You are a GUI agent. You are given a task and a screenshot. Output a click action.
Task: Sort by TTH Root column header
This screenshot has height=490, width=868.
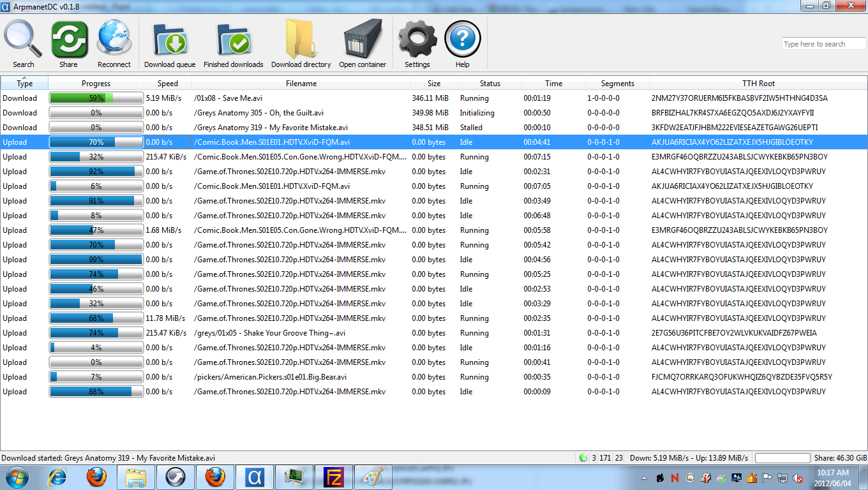[x=758, y=84]
